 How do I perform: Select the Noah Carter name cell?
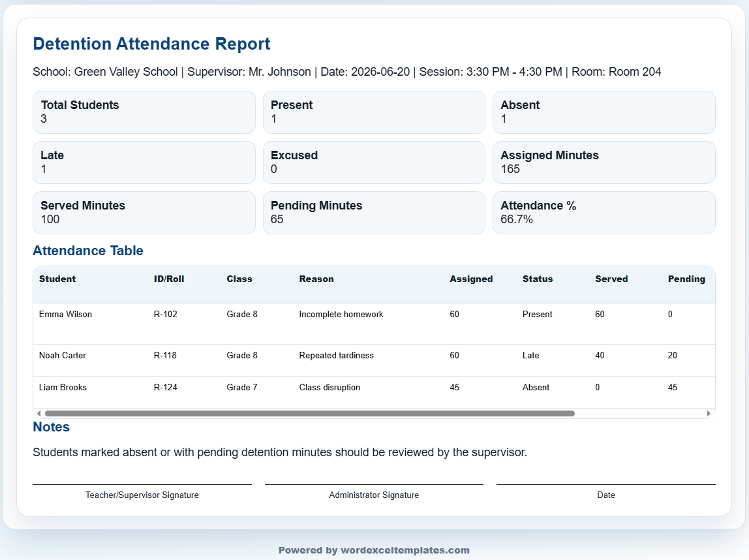pyautogui.click(x=63, y=355)
